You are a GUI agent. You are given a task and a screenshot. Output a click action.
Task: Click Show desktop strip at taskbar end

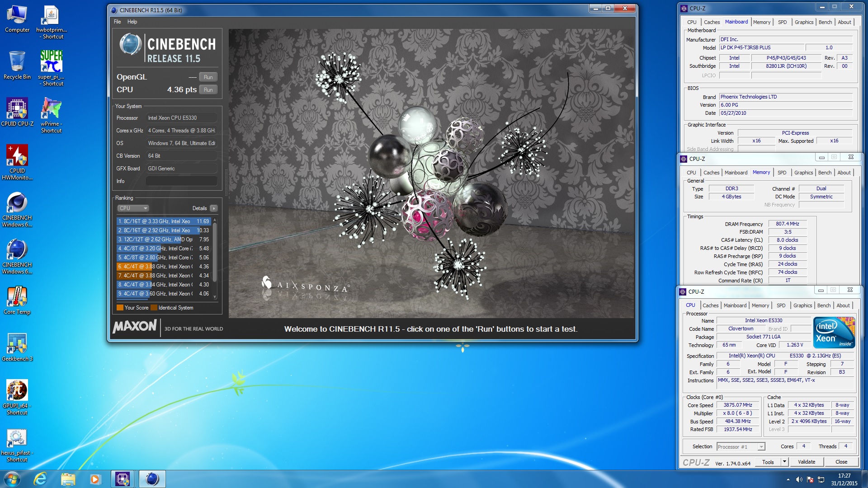pyautogui.click(x=865, y=479)
